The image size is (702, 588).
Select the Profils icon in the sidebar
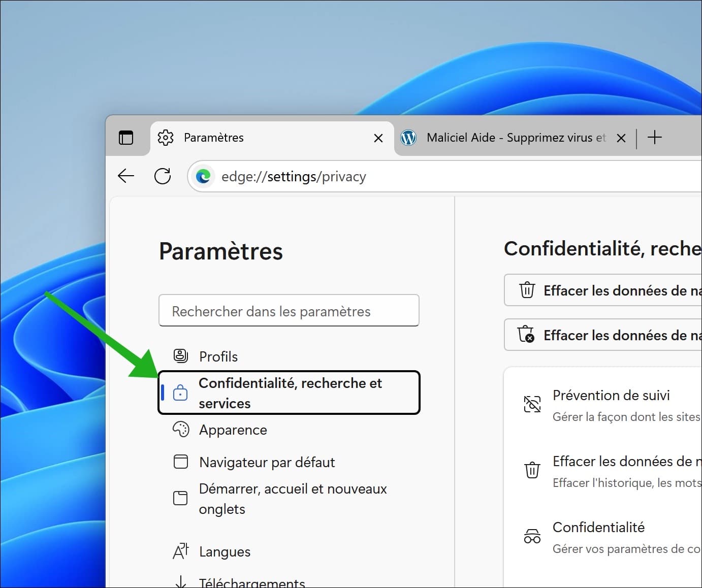180,355
